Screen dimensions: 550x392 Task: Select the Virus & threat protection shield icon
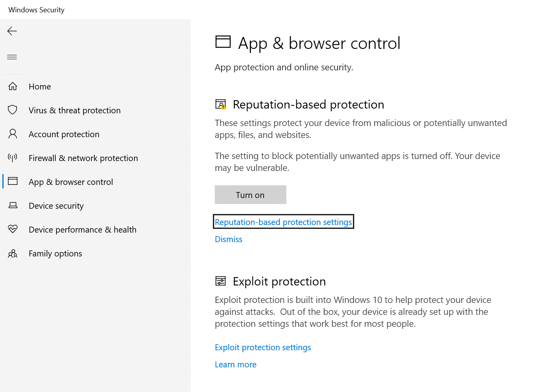click(x=12, y=110)
